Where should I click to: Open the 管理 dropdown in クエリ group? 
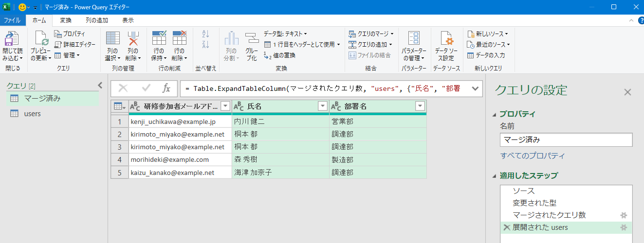[x=67, y=55]
